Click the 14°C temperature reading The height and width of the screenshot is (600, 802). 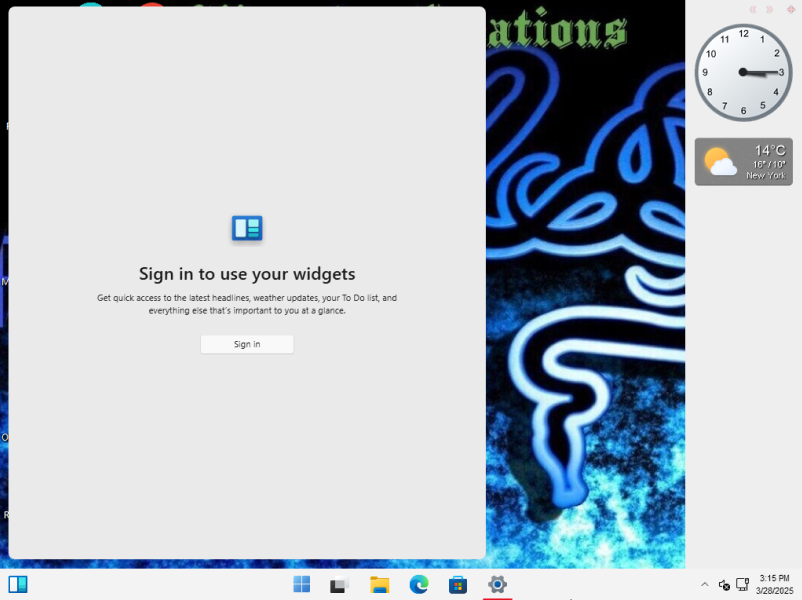click(770, 150)
